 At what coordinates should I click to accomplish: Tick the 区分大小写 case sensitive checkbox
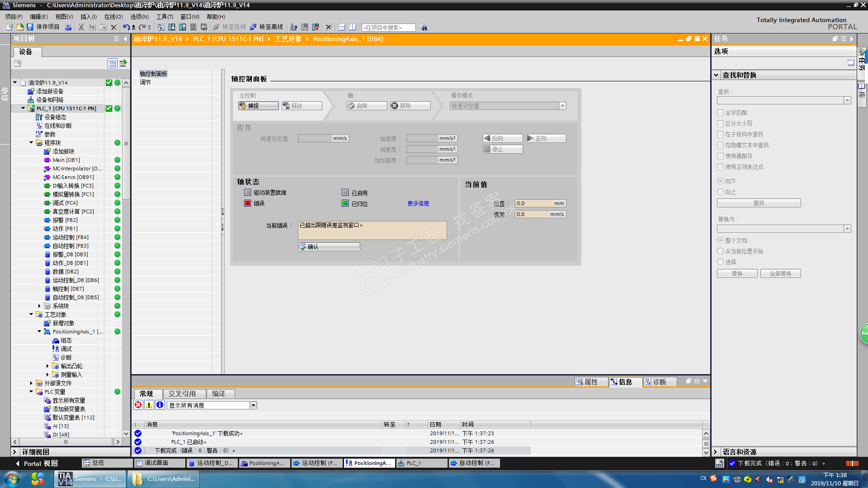720,123
